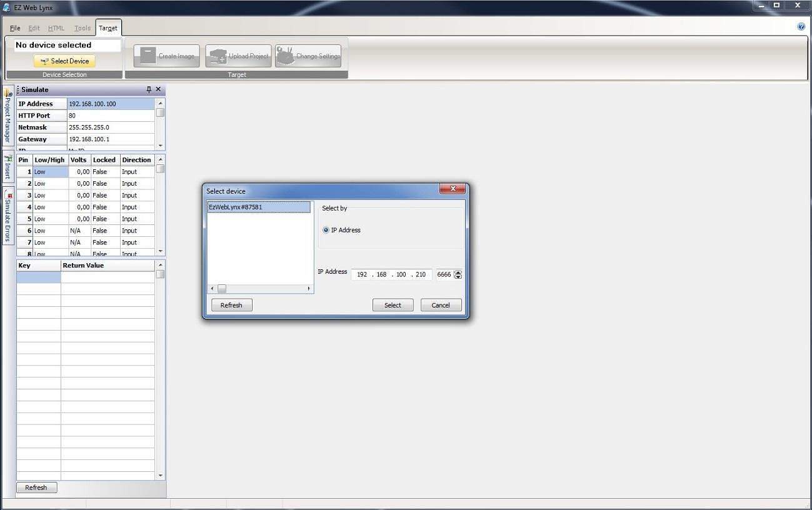Viewport: 812px width, 510px height.
Task: Click the Low cell for pin 1
Action: (50, 172)
